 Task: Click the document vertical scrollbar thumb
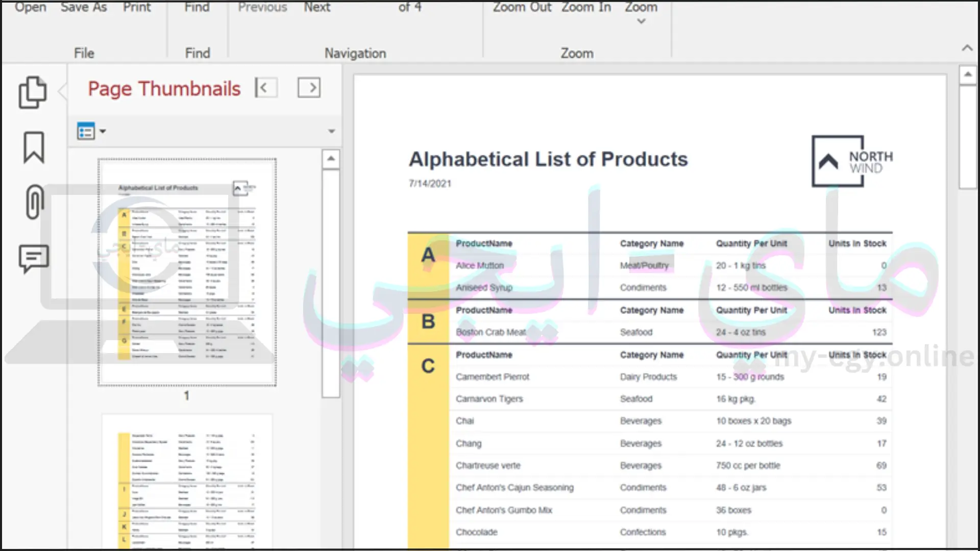pyautogui.click(x=967, y=137)
